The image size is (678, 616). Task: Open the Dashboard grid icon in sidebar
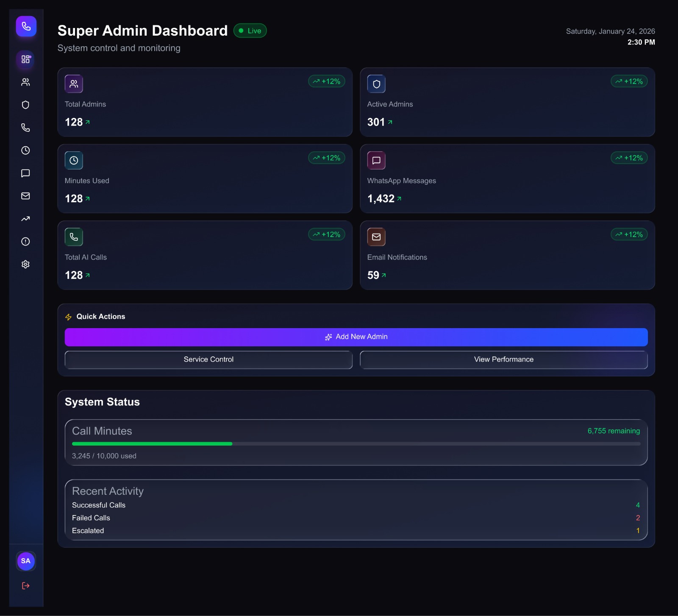pyautogui.click(x=25, y=60)
